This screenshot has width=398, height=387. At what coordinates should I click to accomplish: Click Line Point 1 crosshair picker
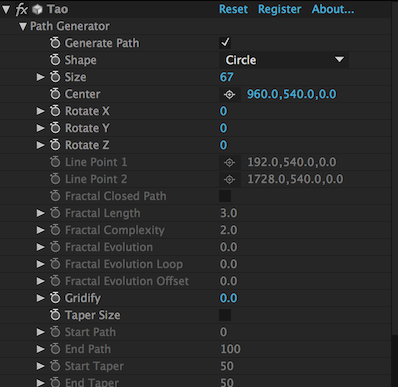229,163
